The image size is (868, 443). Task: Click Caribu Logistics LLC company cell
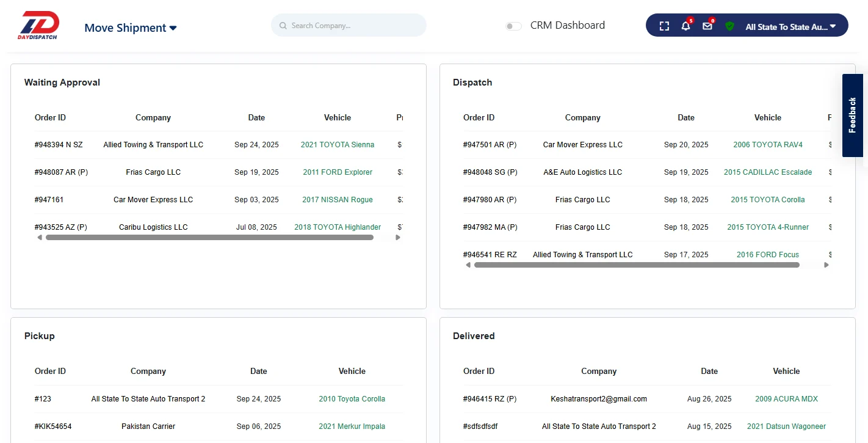153,227
